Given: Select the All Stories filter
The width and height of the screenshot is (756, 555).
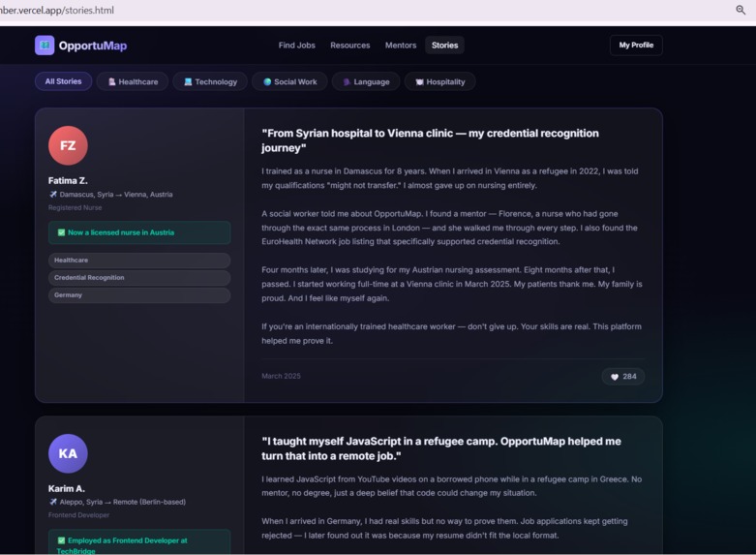Looking at the screenshot, I should tap(63, 81).
